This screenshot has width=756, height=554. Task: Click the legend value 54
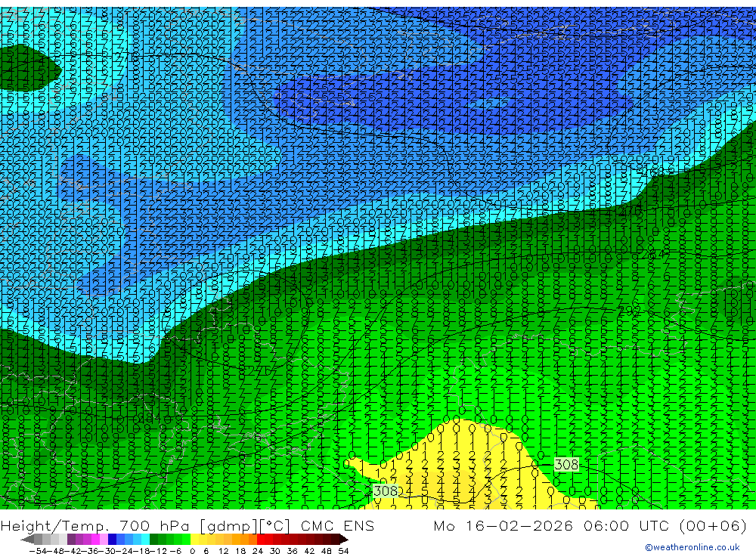[x=343, y=551]
